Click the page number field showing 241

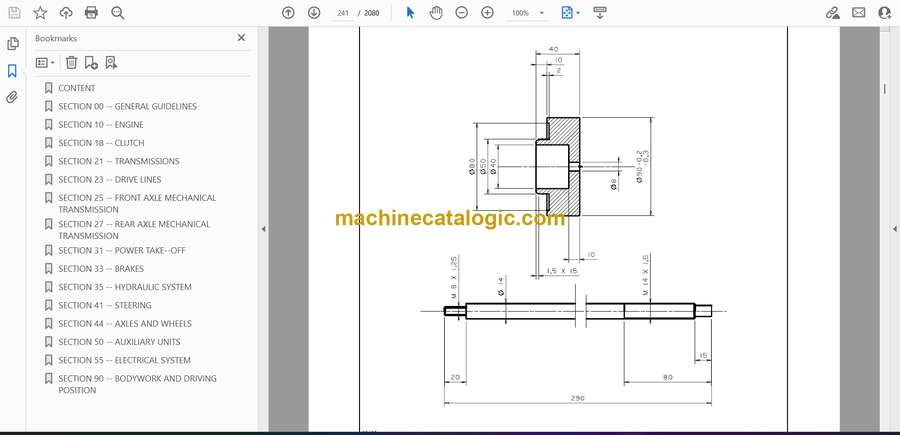pos(343,13)
